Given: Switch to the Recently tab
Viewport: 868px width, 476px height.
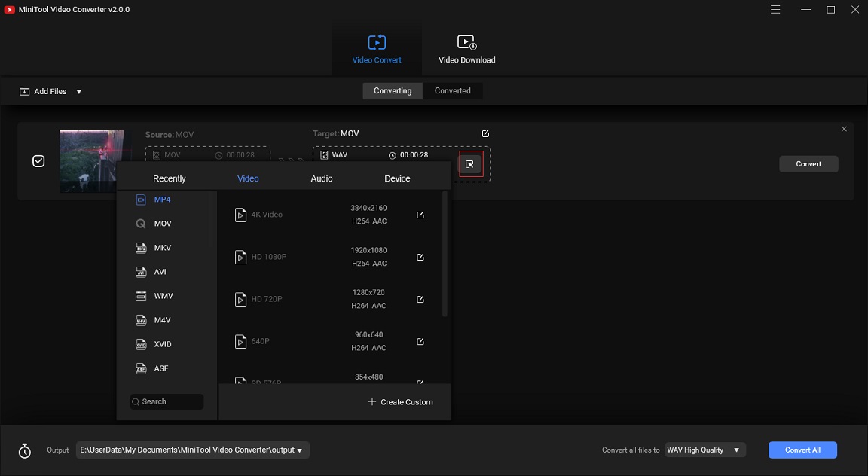Looking at the screenshot, I should coord(170,178).
